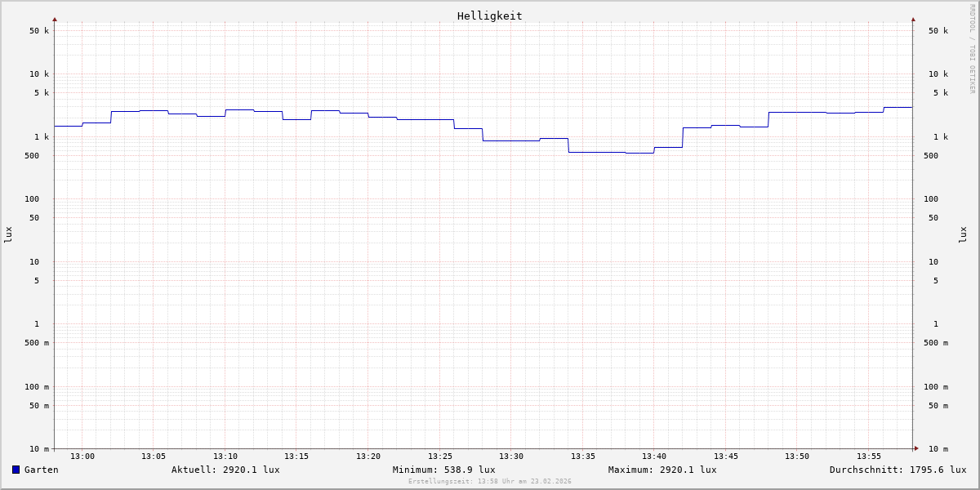This screenshot has height=490, width=980.
Task: Click the blue Garten legend color square
Action: [16, 470]
